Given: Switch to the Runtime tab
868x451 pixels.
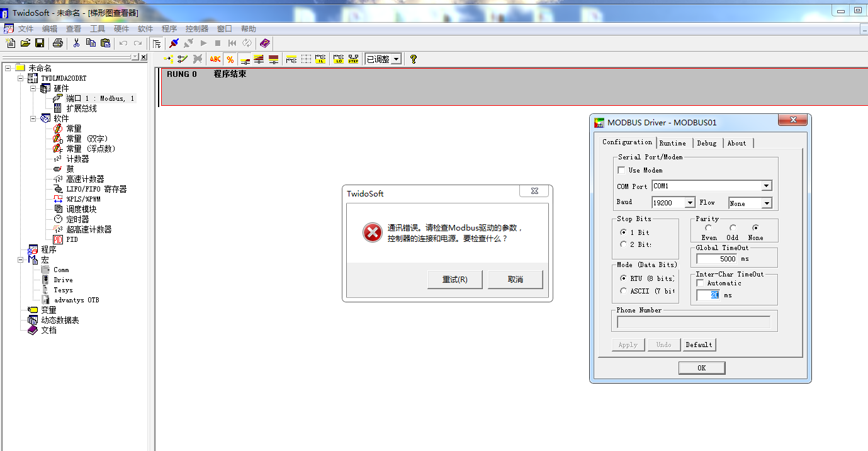Looking at the screenshot, I should [x=673, y=143].
